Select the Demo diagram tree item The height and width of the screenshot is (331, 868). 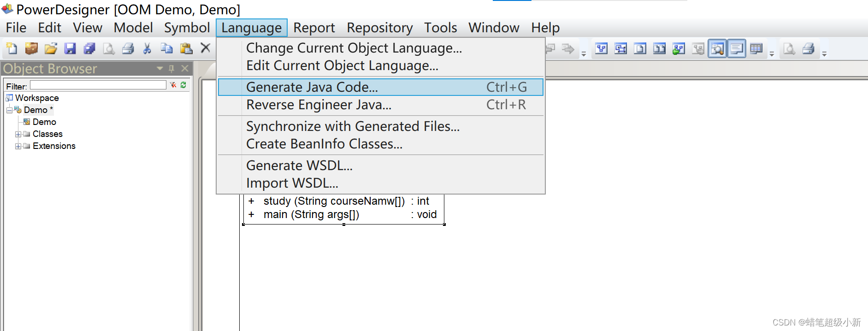tap(44, 122)
